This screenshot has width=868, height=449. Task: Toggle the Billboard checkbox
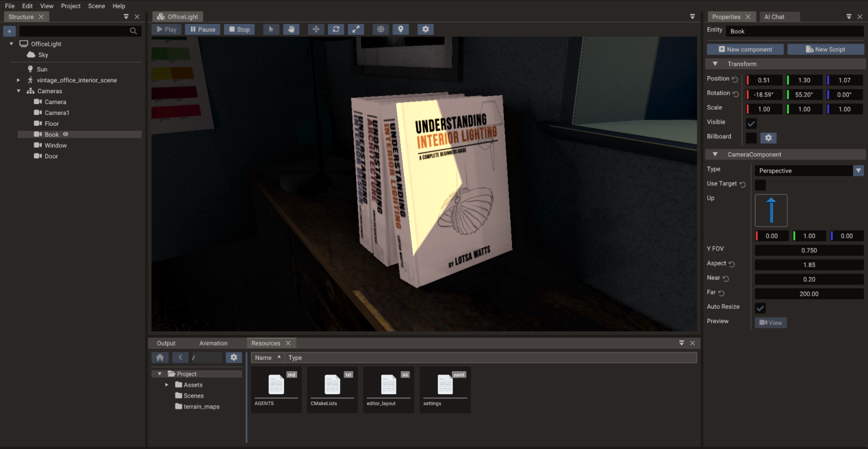click(751, 138)
